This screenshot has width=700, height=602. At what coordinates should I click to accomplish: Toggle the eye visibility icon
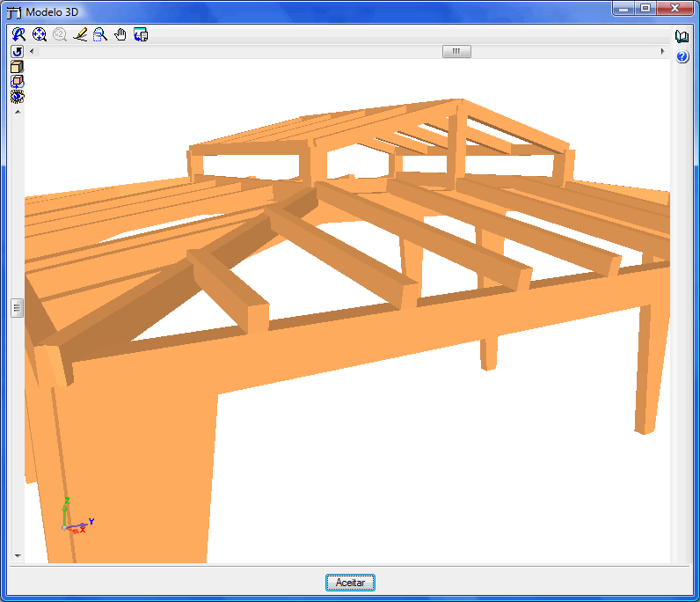pos(17,97)
